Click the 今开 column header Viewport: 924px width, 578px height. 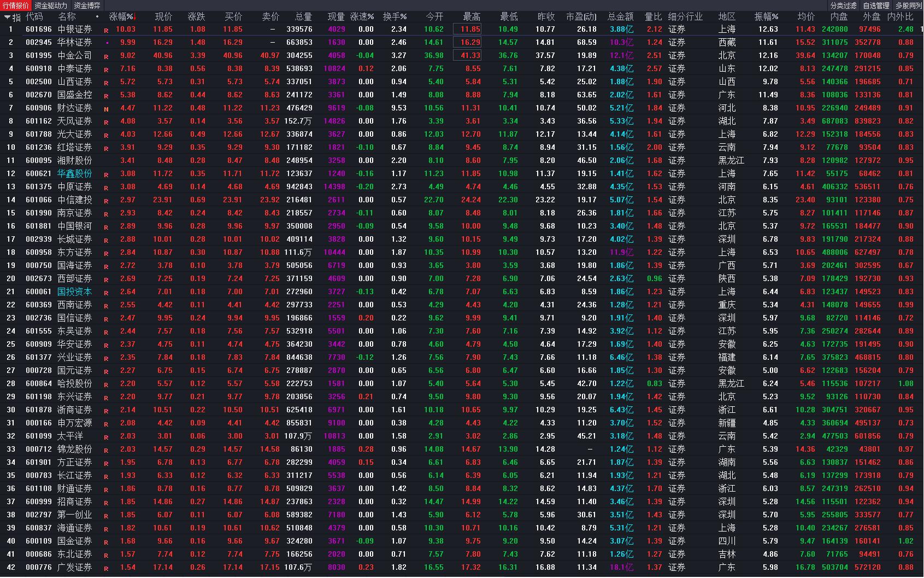pyautogui.click(x=434, y=17)
